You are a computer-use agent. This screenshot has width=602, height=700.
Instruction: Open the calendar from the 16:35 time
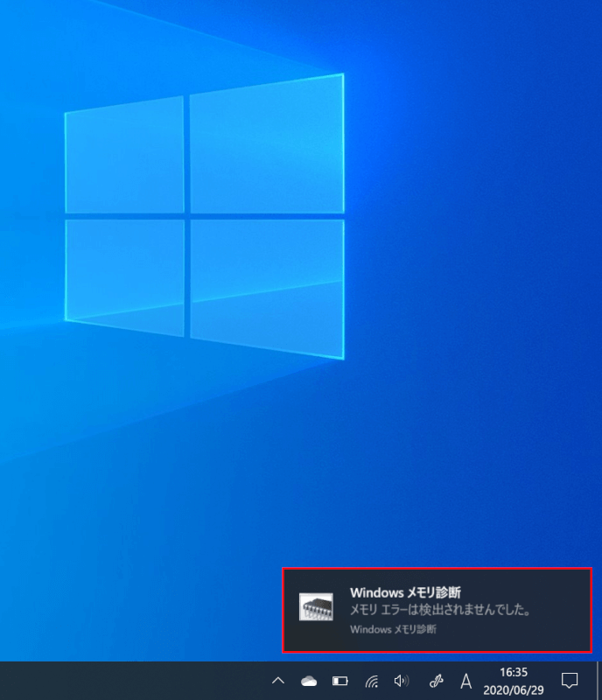coord(513,673)
